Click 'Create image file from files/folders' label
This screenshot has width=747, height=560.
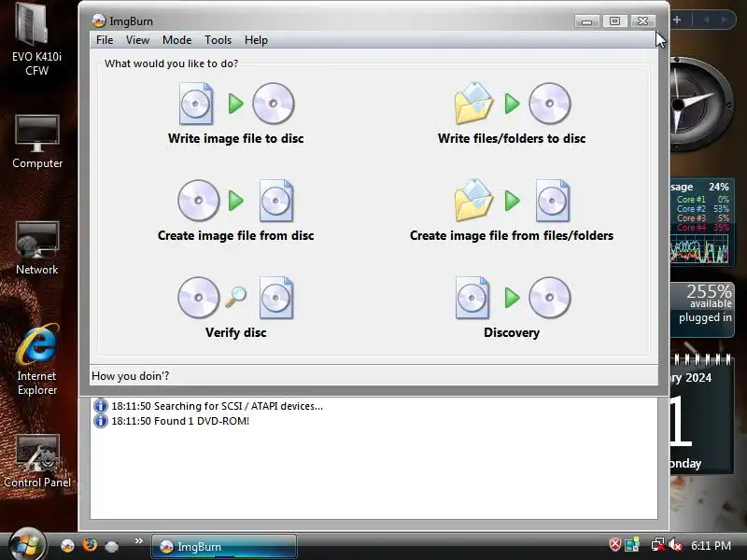512,236
